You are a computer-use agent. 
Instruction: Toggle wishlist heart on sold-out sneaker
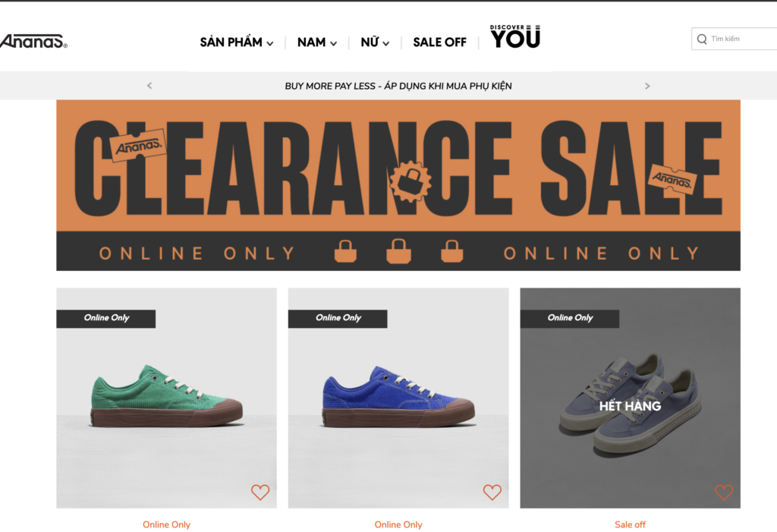click(724, 492)
